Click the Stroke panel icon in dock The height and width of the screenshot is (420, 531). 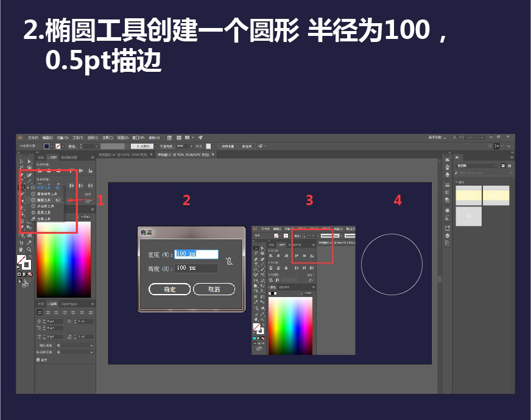click(x=448, y=185)
